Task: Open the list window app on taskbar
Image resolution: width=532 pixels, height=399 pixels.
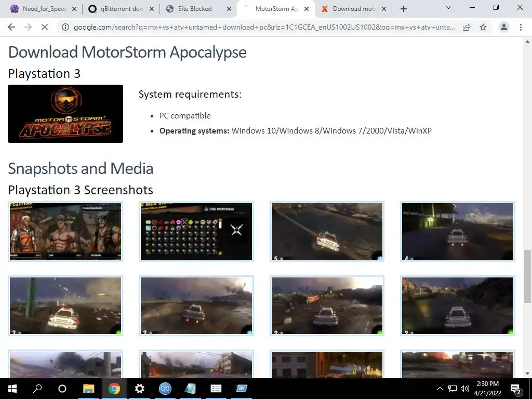Action: coord(216,389)
